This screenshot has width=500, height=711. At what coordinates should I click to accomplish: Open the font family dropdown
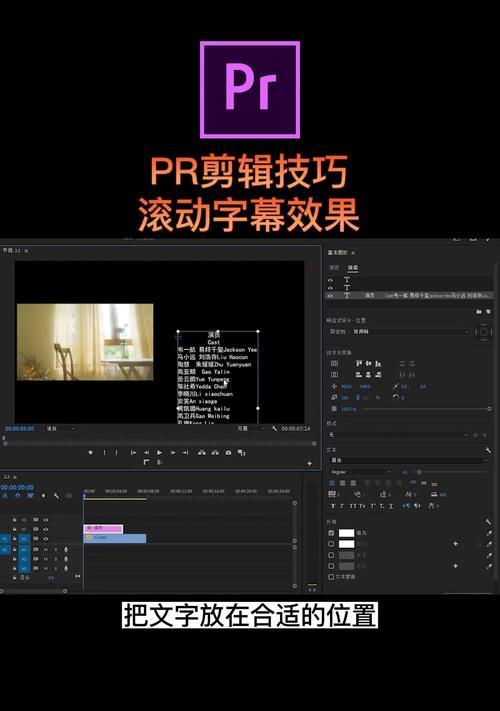point(408,460)
